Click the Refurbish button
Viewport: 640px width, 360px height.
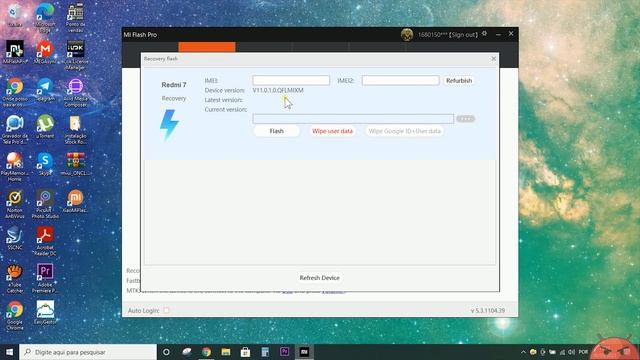coord(459,80)
